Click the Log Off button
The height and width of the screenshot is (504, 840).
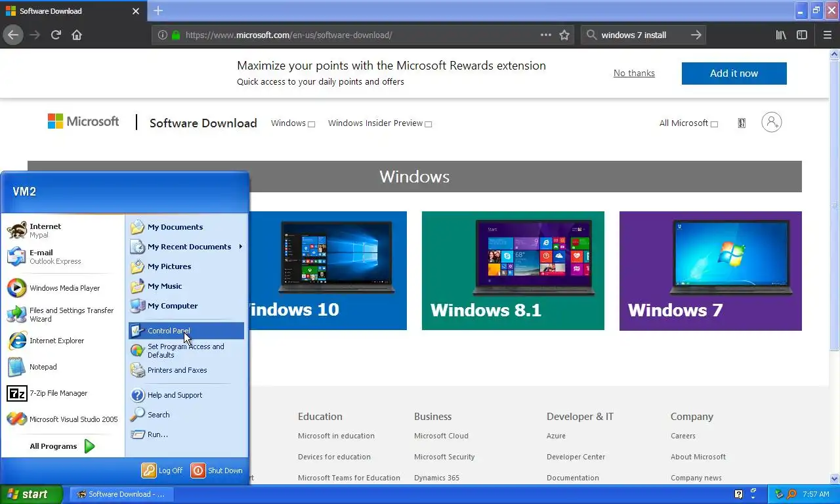pos(163,471)
